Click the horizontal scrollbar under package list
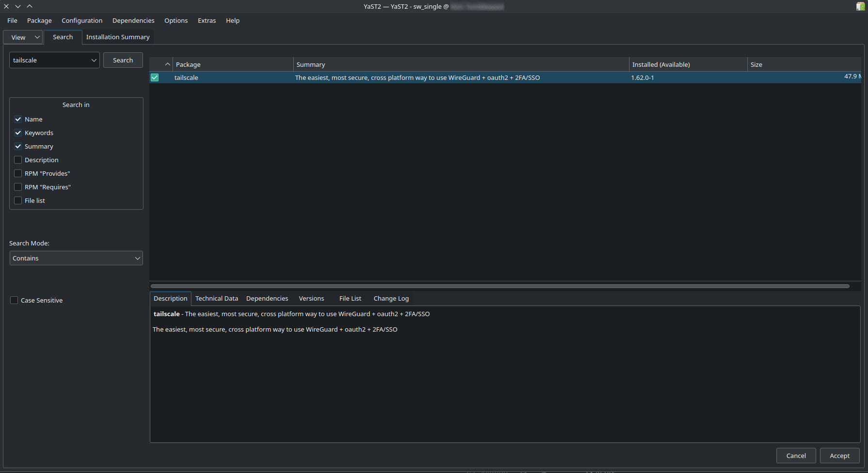Viewport: 868px width, 473px height. [x=499, y=286]
